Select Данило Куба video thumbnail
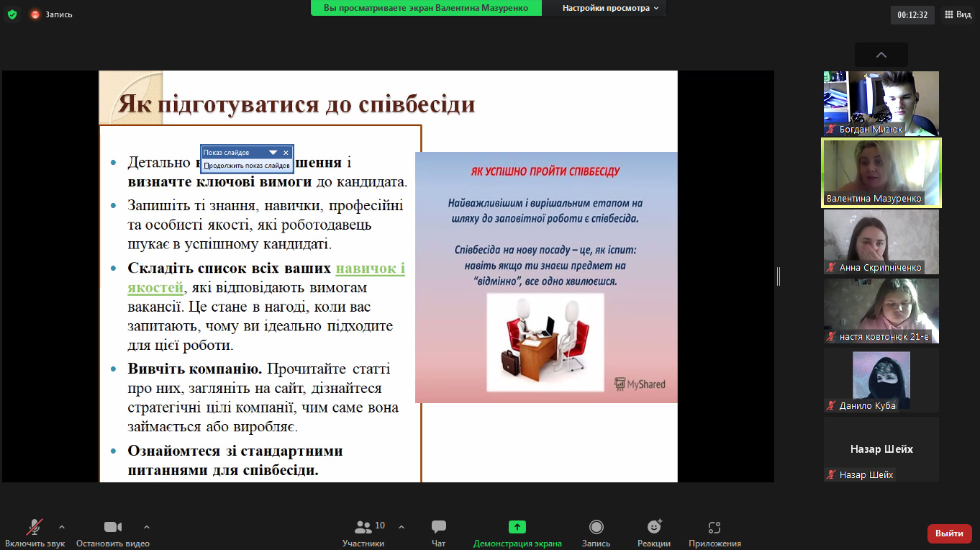Screen dimensions: 980x550 click(x=881, y=380)
